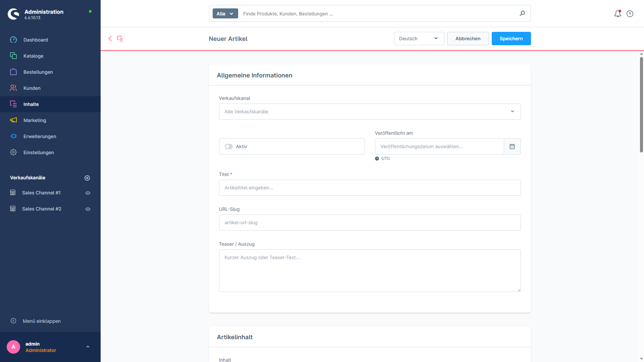Click the Einstellungen gear icon
The height and width of the screenshot is (362, 644).
tap(13, 153)
